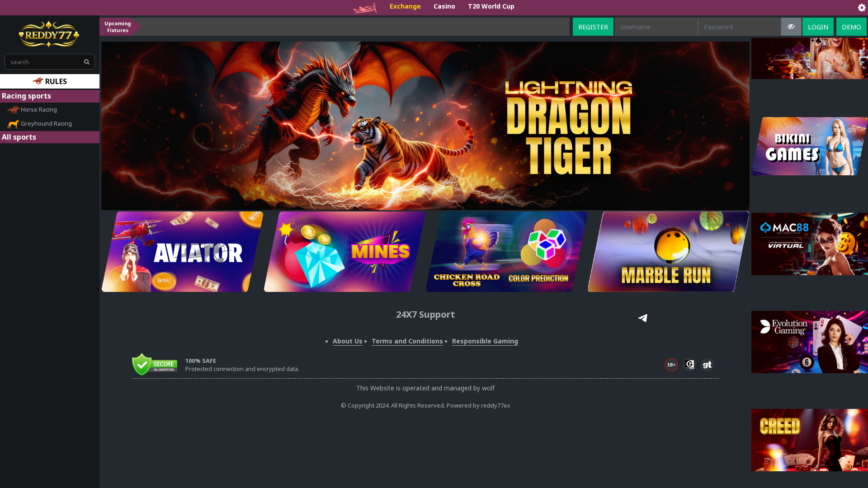Screen dimensions: 868x488
Task: Open the Upcoming Fixtures panel
Action: click(117, 27)
